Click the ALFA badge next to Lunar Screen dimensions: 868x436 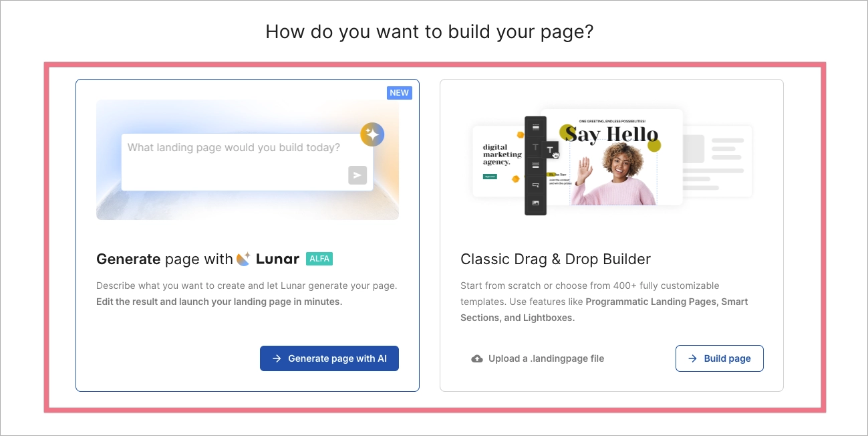[319, 259]
